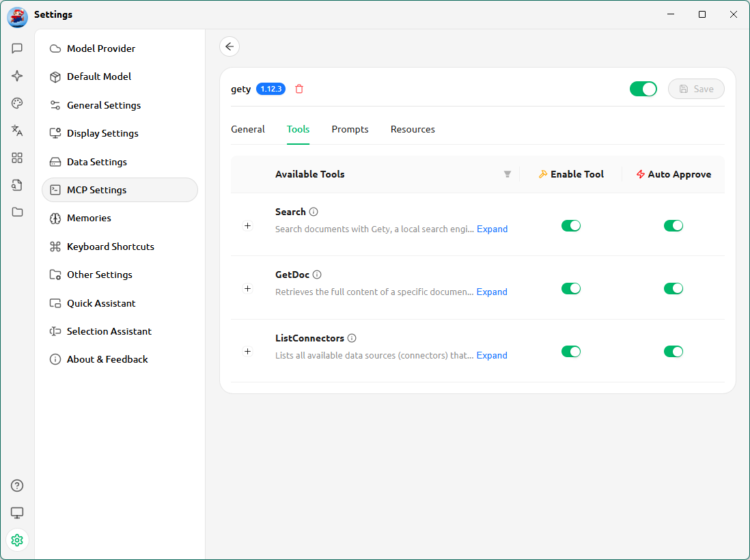Go back with the left arrow button
This screenshot has width=750, height=560.
(x=230, y=46)
